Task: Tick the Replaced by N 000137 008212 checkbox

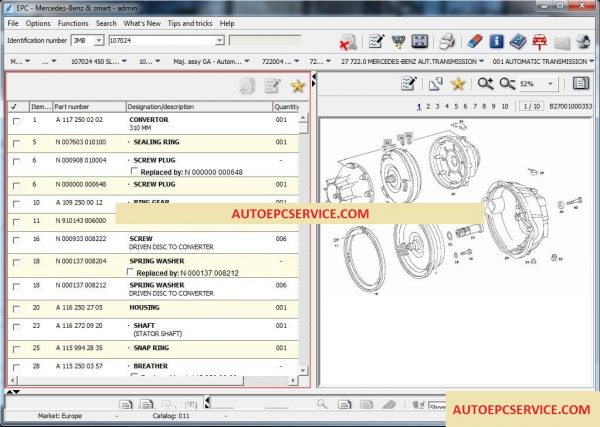Action: click(x=130, y=272)
